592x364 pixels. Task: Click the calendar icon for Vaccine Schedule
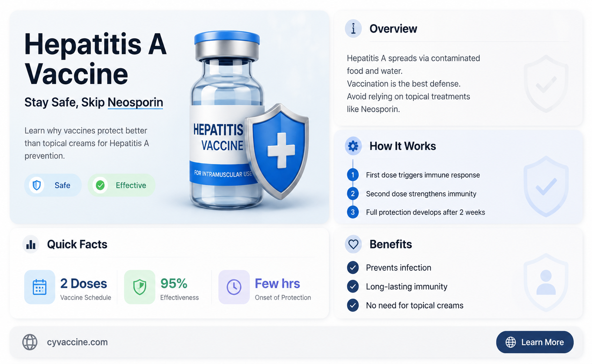point(40,287)
